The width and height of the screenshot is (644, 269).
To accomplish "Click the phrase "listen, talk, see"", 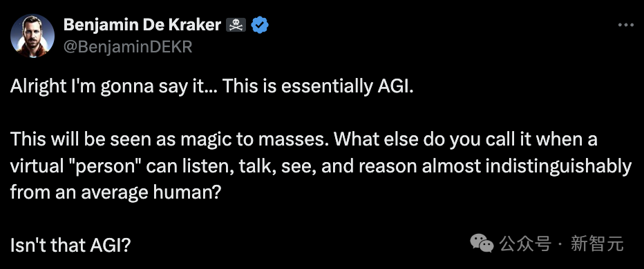I will tap(243, 167).
